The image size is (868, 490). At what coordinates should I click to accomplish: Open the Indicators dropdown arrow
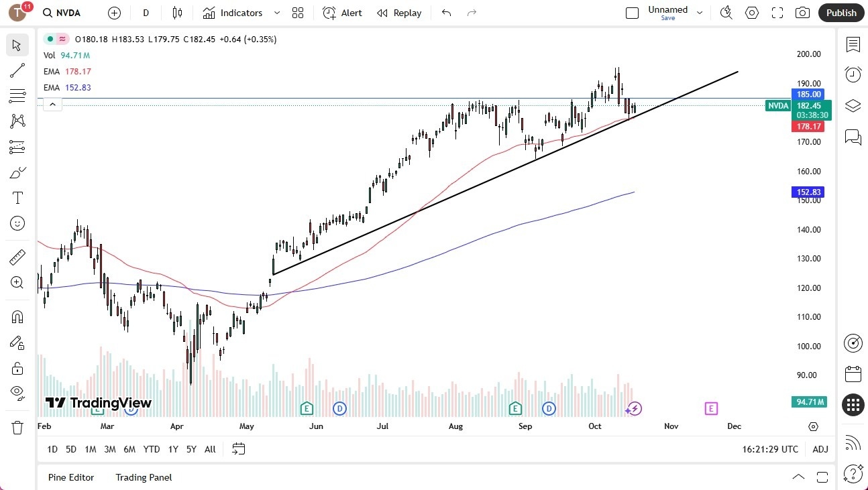point(276,12)
